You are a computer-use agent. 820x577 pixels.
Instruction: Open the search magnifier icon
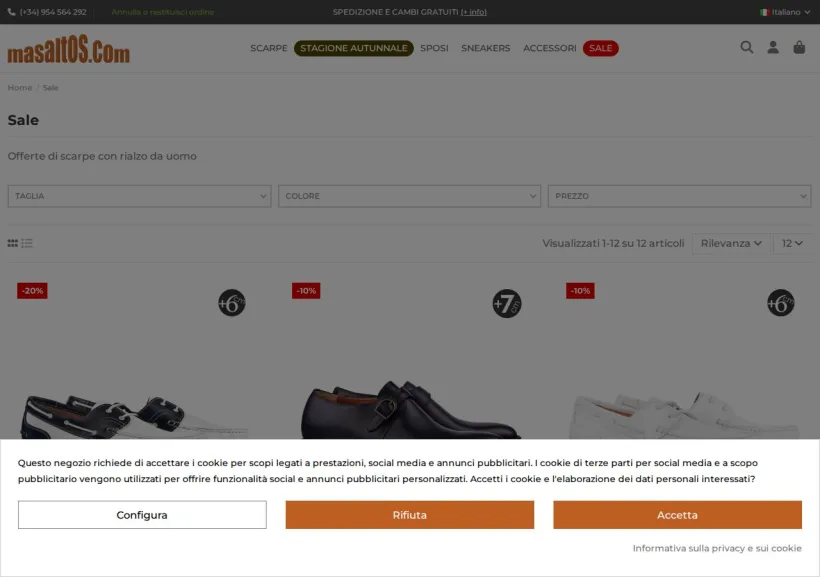pos(746,48)
